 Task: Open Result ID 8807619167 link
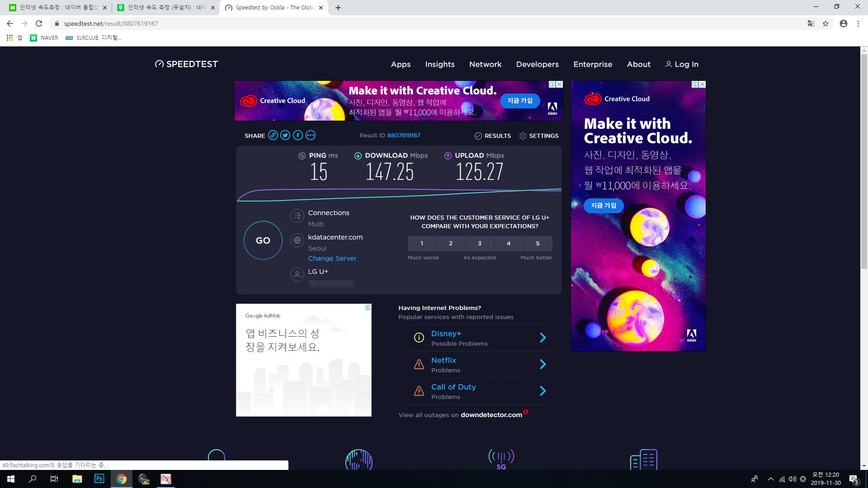click(x=404, y=136)
